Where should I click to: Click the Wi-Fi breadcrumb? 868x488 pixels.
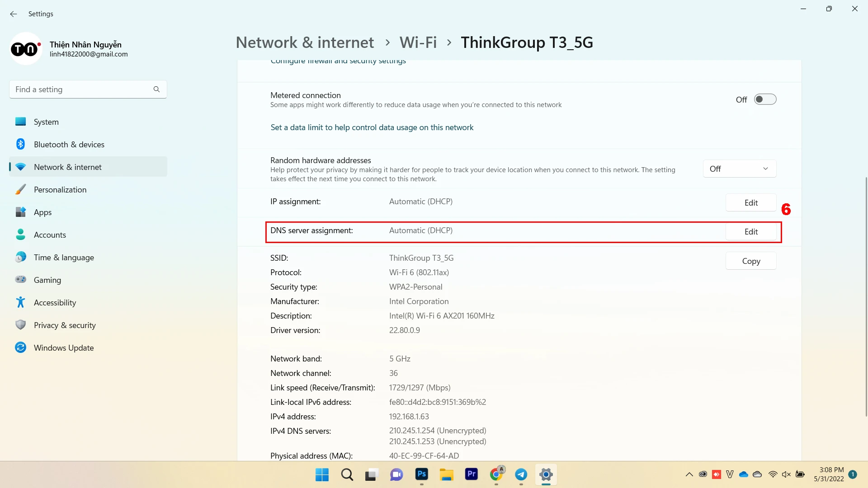point(418,42)
